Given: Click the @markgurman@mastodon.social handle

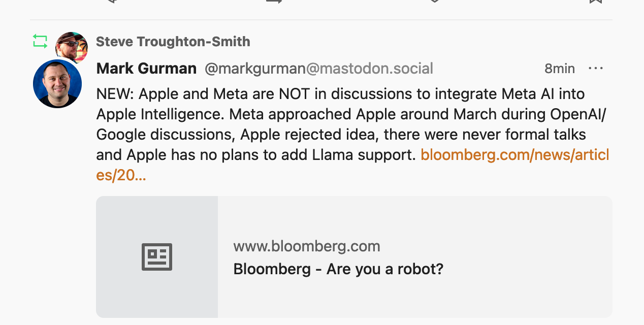Looking at the screenshot, I should [x=318, y=69].
